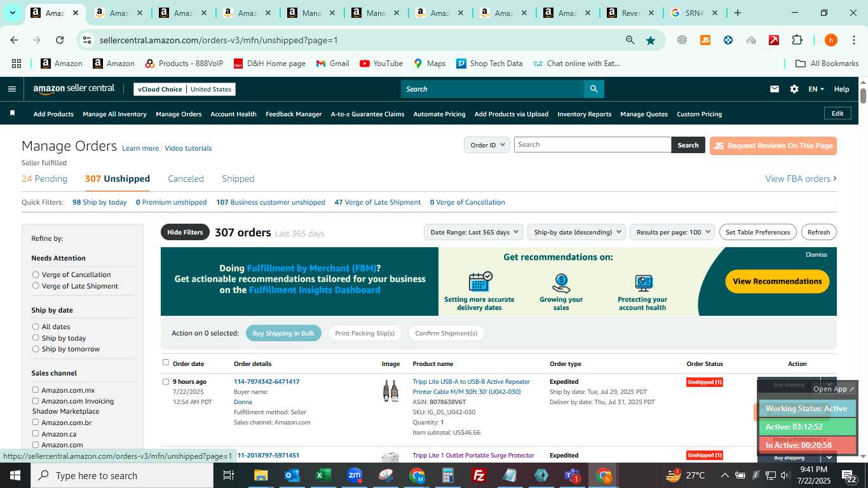Image resolution: width=868 pixels, height=488 pixels.
Task: Open the Seller Central settings gear
Action: (x=794, y=89)
